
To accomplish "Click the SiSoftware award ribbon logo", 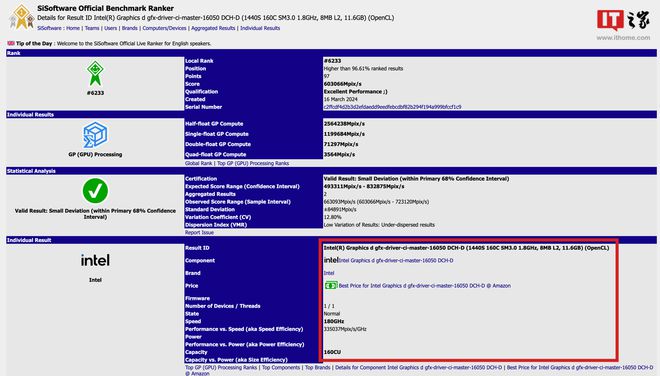I will (x=21, y=17).
